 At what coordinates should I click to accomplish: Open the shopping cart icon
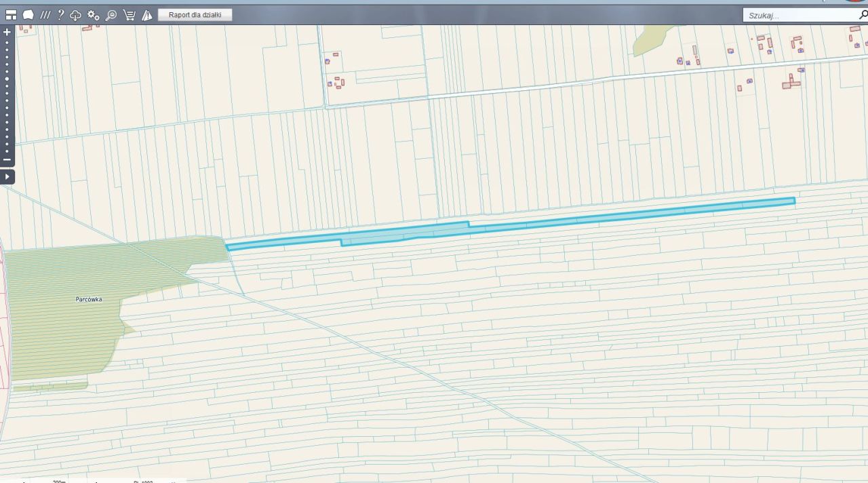tap(129, 15)
